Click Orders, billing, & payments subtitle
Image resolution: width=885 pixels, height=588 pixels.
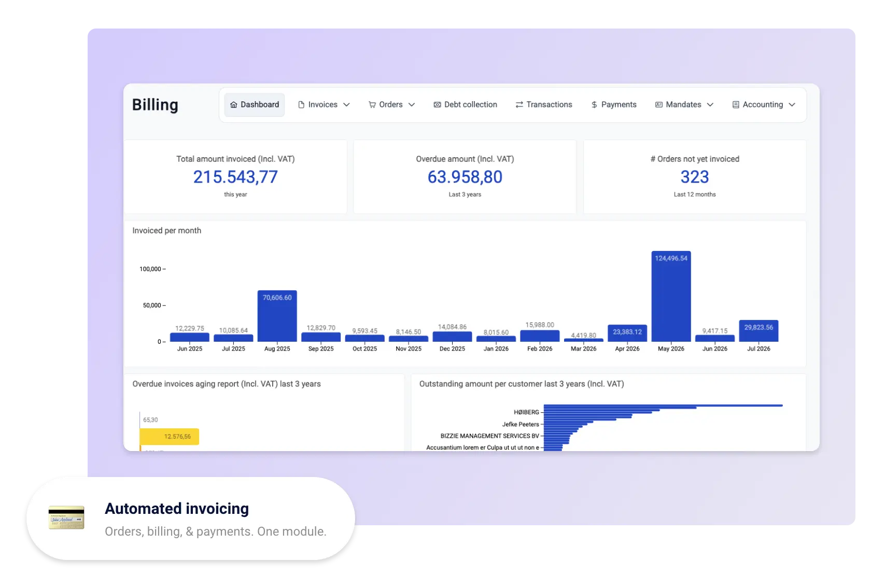[216, 531]
